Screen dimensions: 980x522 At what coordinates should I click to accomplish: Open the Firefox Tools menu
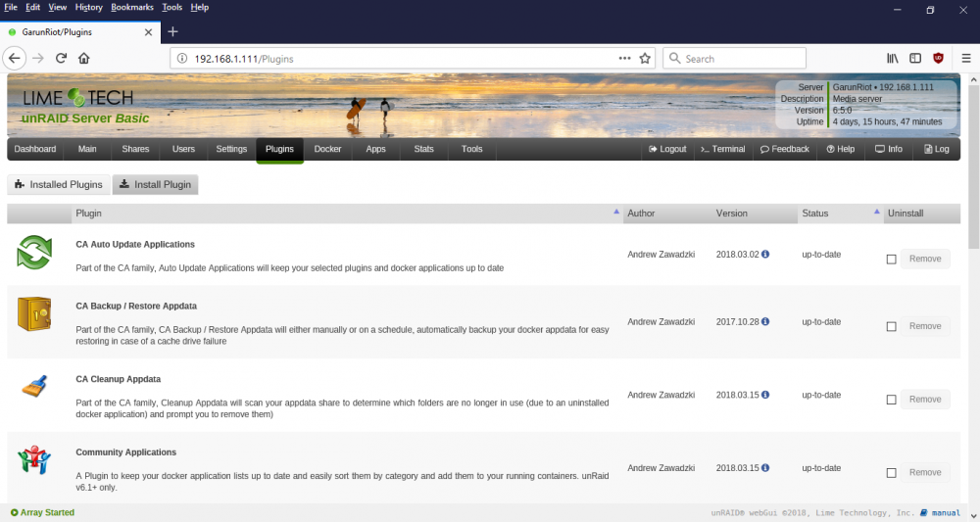point(171,8)
